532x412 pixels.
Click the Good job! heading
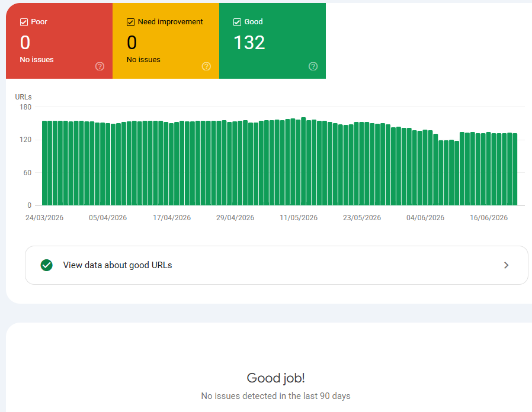(276, 378)
